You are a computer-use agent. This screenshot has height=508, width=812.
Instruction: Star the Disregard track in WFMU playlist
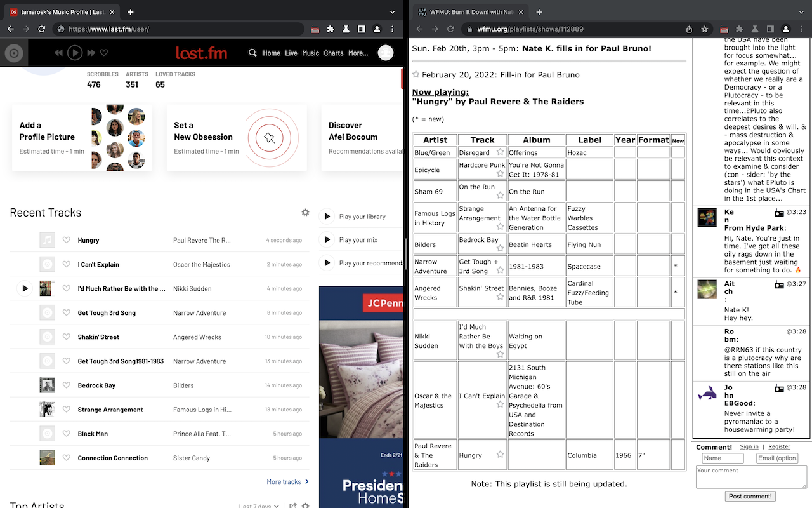500,152
